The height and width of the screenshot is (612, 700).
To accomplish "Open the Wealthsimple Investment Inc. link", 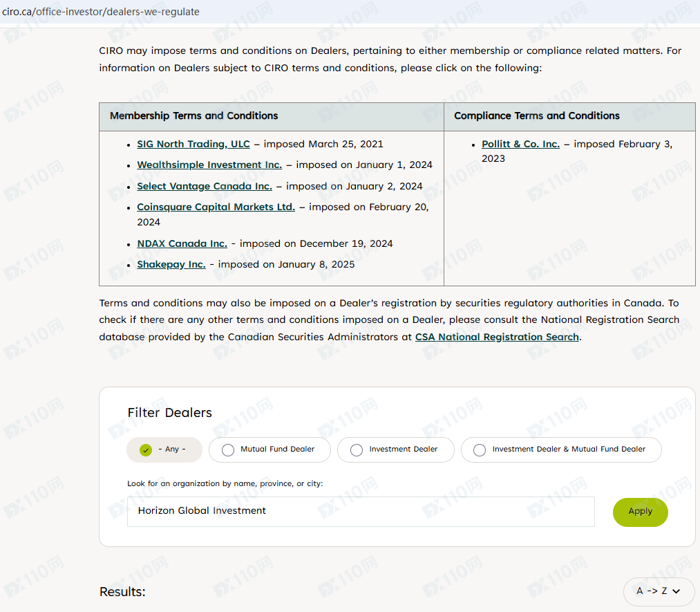I will coord(209,165).
